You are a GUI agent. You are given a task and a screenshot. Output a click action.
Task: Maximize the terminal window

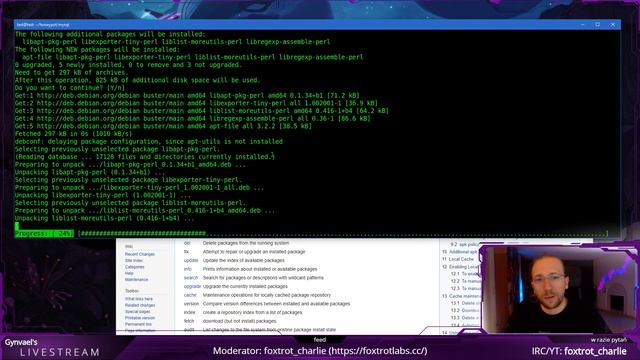[598, 24]
